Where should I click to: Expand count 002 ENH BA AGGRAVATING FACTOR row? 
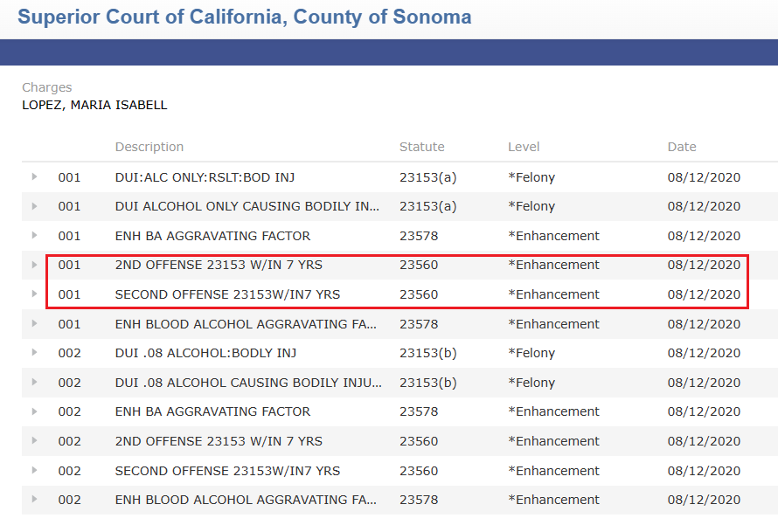pos(35,411)
